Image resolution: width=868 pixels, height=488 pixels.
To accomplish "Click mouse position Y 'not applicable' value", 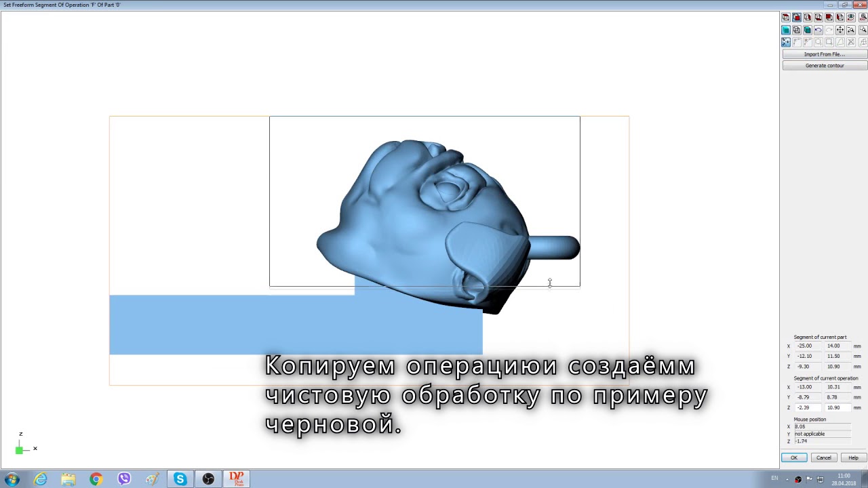I will tap(822, 434).
